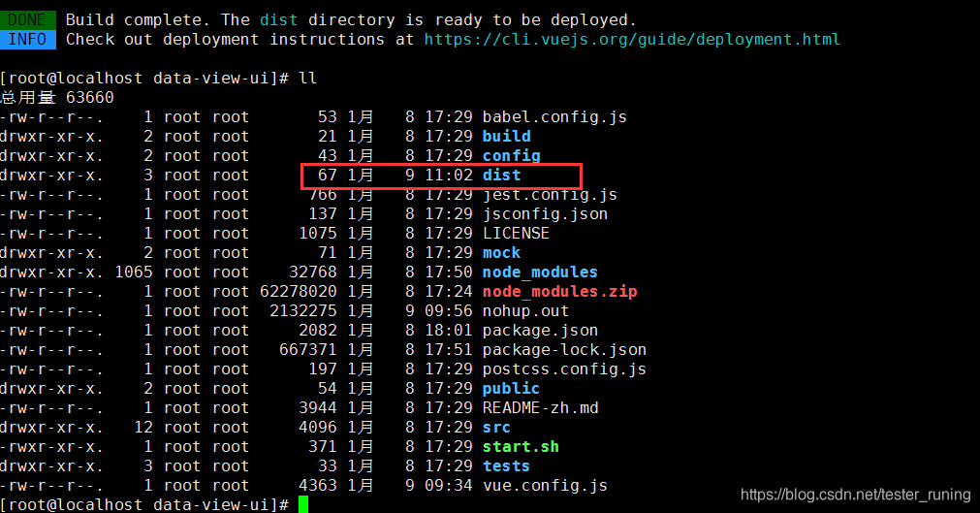Click the 17:51 timestamp of package-lock.json
The width and height of the screenshot is (980, 513).
[x=449, y=350]
